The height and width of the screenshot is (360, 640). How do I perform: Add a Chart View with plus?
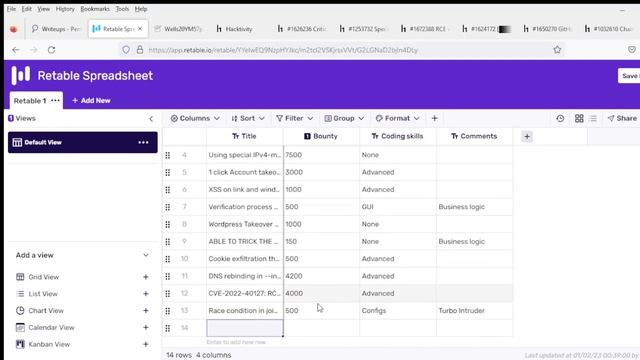point(146,311)
